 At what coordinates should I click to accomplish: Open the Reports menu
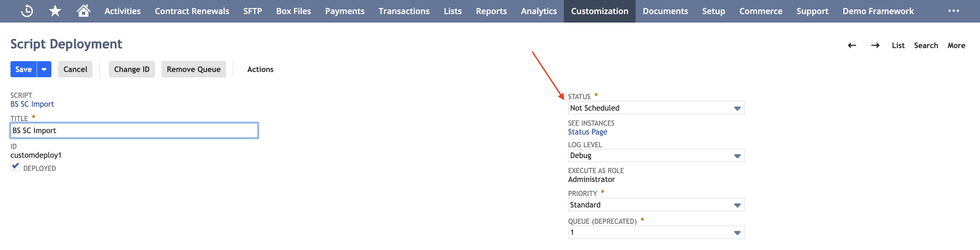[x=491, y=11]
